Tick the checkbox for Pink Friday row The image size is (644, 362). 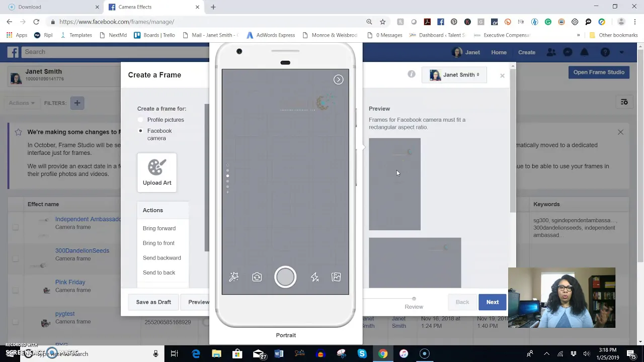(x=16, y=290)
